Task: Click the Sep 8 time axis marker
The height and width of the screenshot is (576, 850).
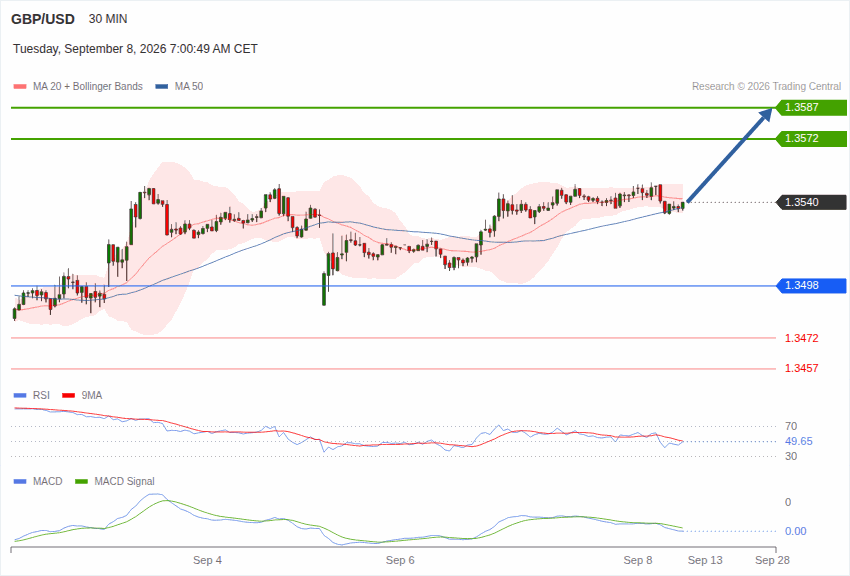Action: (638, 560)
